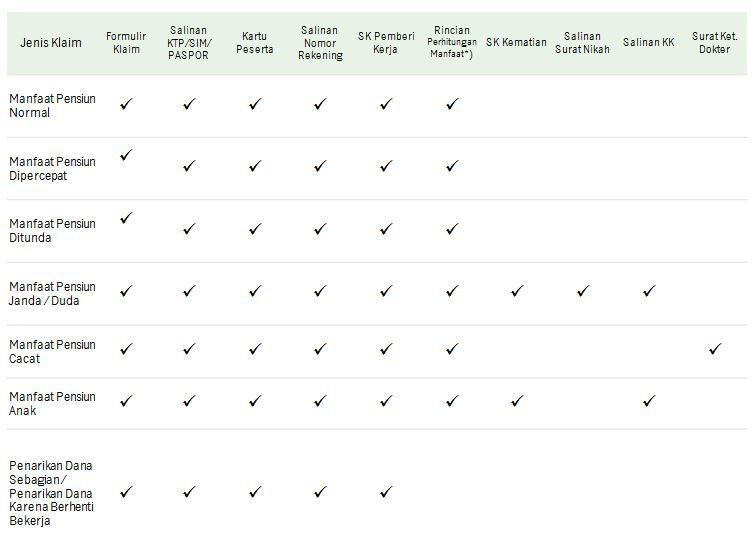The image size is (756, 550).
Task: Click the SK Kematian checkmark for Manfaat Pensiun Anak
Action: coord(517,401)
